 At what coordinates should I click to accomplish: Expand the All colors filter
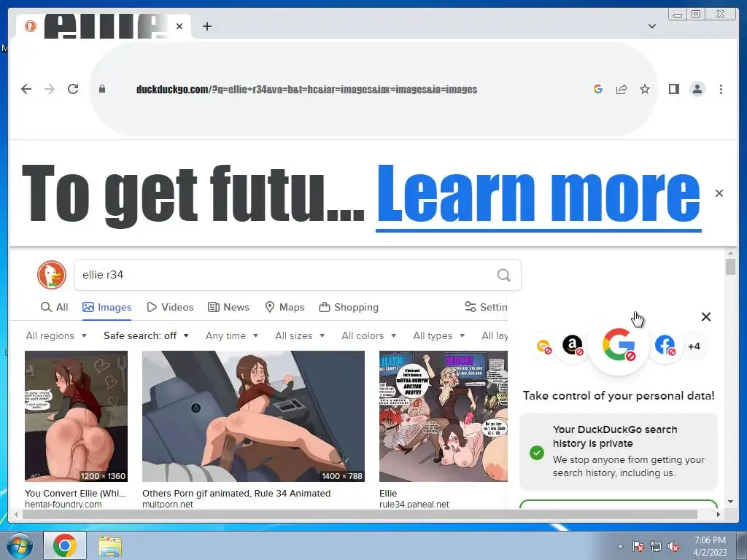[369, 335]
